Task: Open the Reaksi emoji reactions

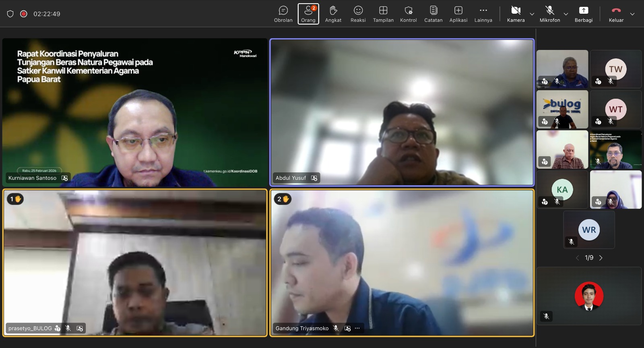Action: pos(358,14)
